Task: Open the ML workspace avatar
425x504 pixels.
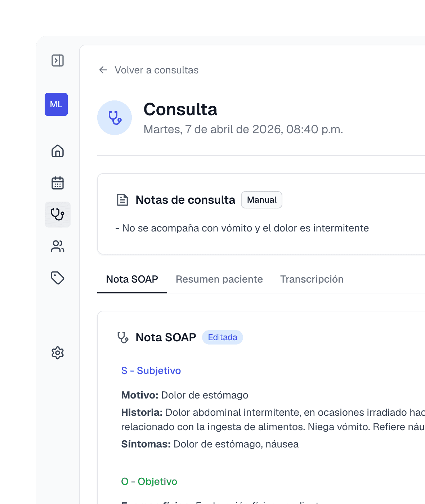Action: [56, 104]
